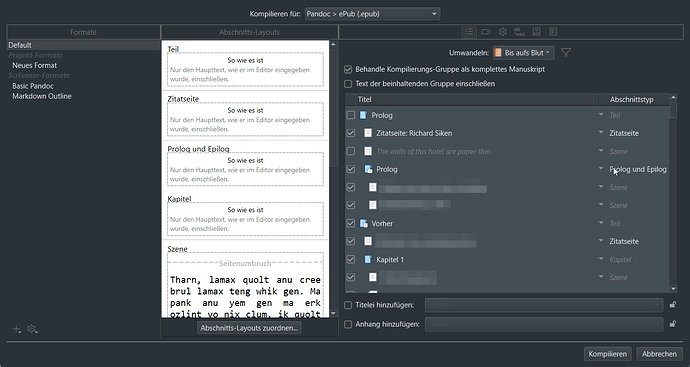Click the lock icon next to Titelei hinzufügen
The width and height of the screenshot is (690, 367).
coord(673,305)
